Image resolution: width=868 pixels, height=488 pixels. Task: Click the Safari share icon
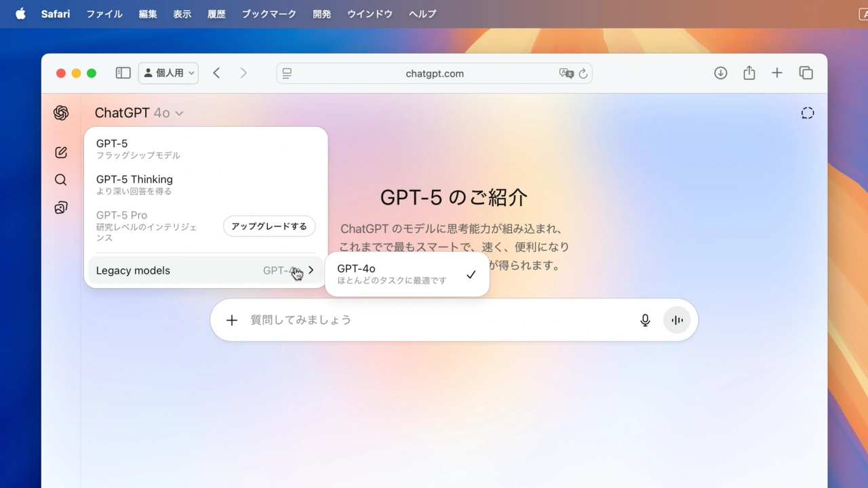pyautogui.click(x=749, y=73)
